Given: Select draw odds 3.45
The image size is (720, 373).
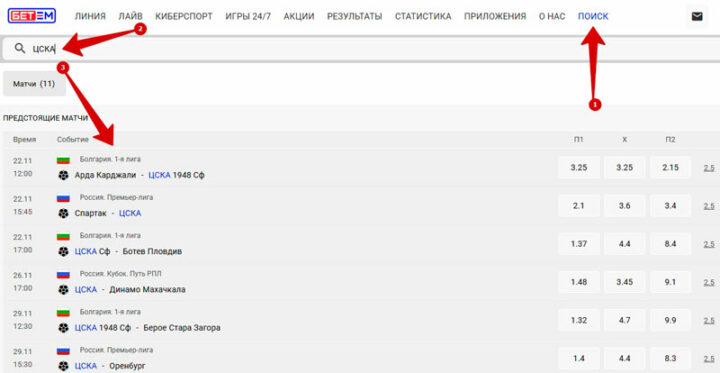Looking at the screenshot, I should [x=624, y=282].
